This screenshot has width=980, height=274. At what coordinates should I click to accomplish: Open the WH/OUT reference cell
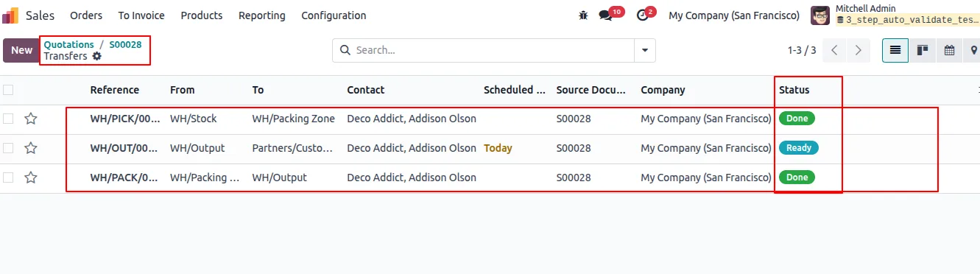coord(124,148)
